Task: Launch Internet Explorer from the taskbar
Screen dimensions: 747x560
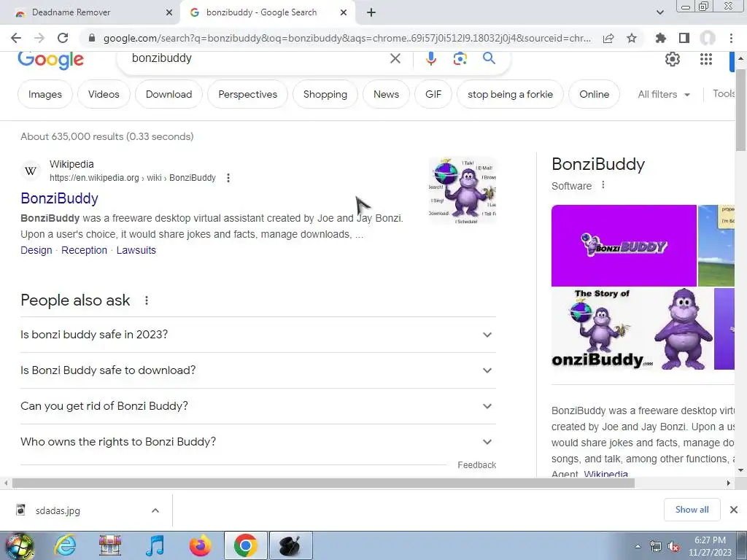Action: tap(65, 545)
